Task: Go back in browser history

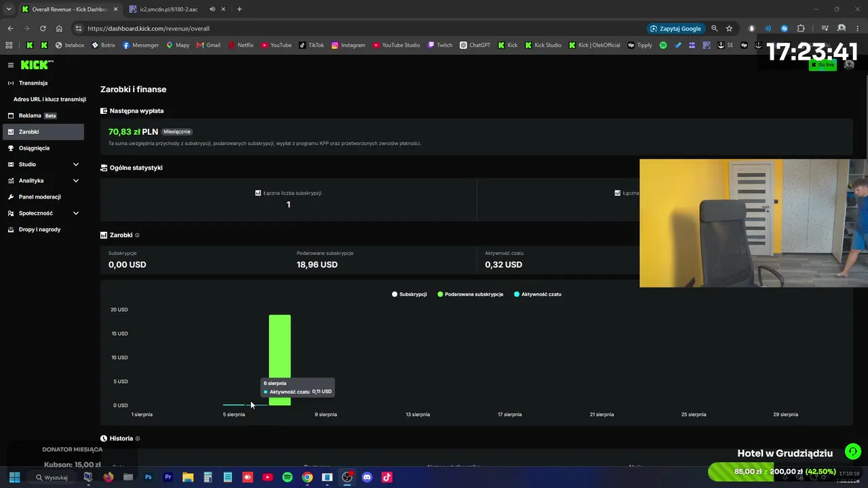Action: click(x=10, y=28)
